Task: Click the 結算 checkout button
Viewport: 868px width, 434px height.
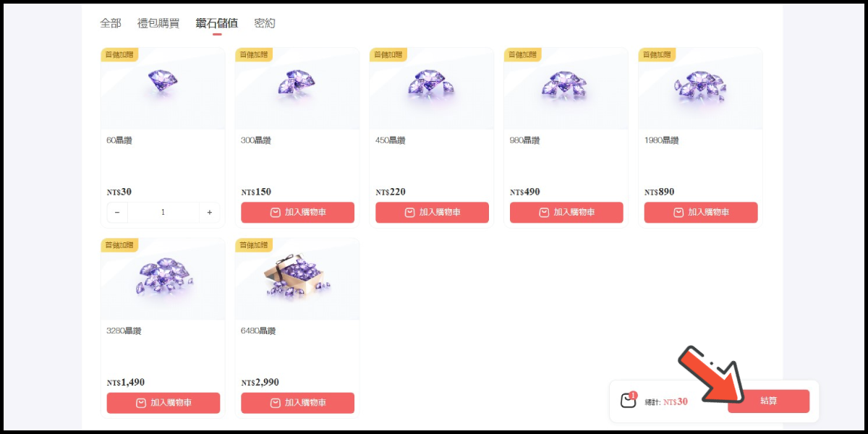Action: [768, 401]
